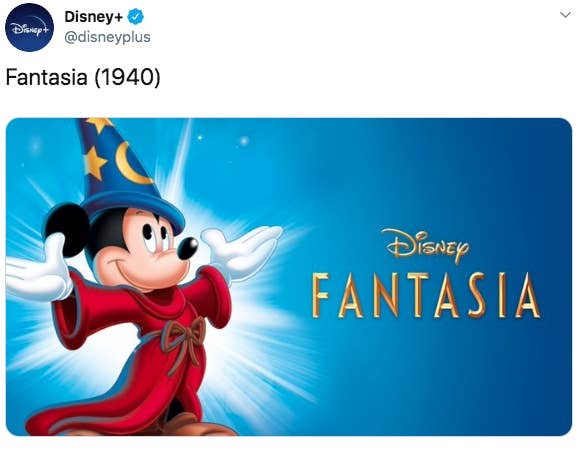
Task: Open the Fantasia image card
Action: point(289,277)
